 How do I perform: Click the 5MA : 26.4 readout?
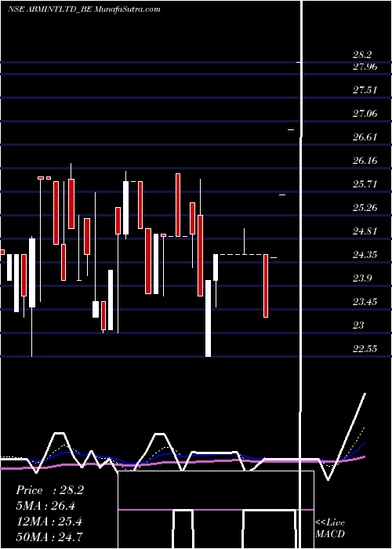pyautogui.click(x=45, y=506)
